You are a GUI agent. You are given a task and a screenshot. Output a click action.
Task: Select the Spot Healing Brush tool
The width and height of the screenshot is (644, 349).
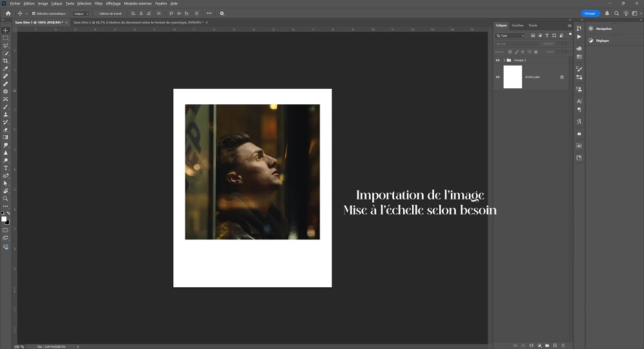[6, 76]
